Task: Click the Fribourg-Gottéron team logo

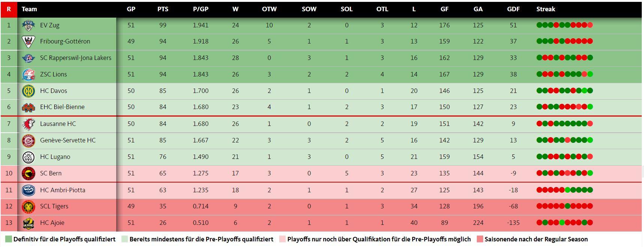Action: click(x=28, y=42)
